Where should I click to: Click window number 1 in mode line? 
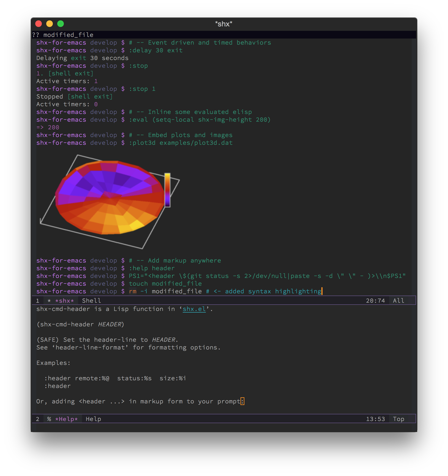38,301
